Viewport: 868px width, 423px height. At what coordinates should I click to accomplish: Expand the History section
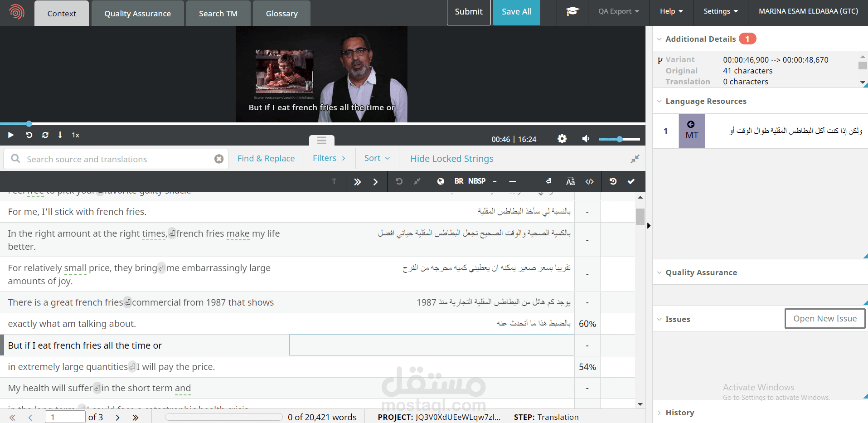pyautogui.click(x=659, y=413)
